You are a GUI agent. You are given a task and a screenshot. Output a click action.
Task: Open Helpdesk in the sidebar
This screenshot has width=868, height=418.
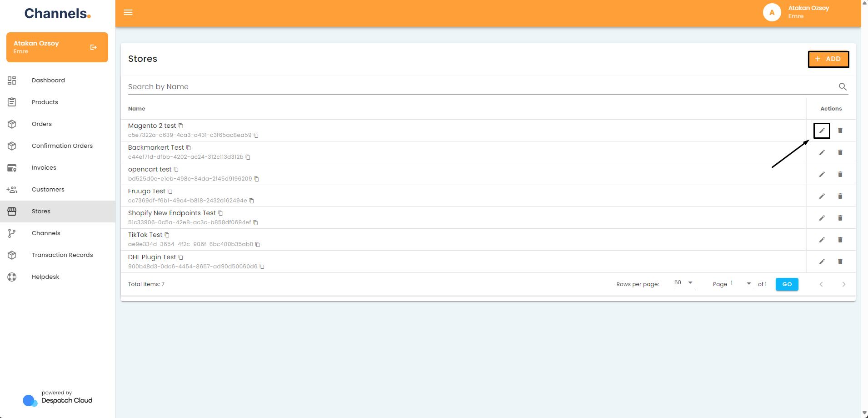pos(57,277)
